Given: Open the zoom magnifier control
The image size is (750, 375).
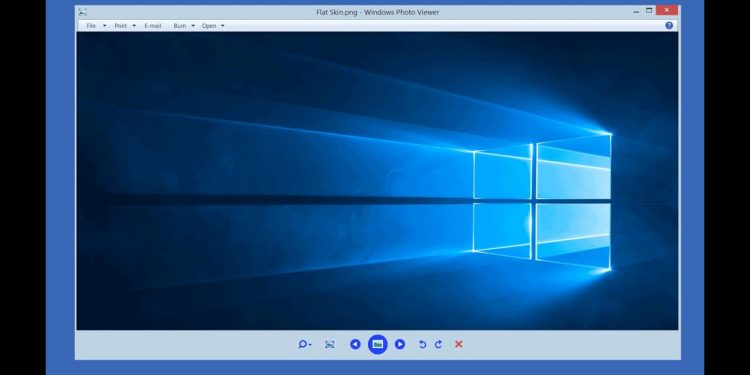Looking at the screenshot, I should click(x=305, y=344).
